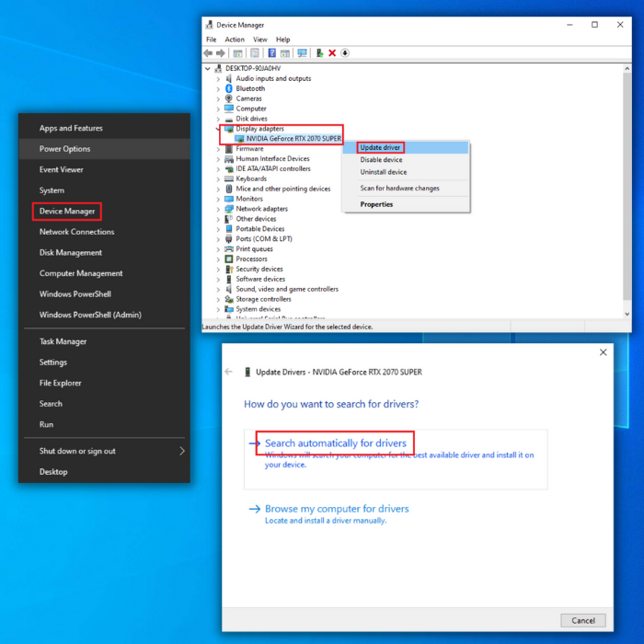Click the Show/Hide console tree toolbar icon
The height and width of the screenshot is (644, 644).
(237, 53)
